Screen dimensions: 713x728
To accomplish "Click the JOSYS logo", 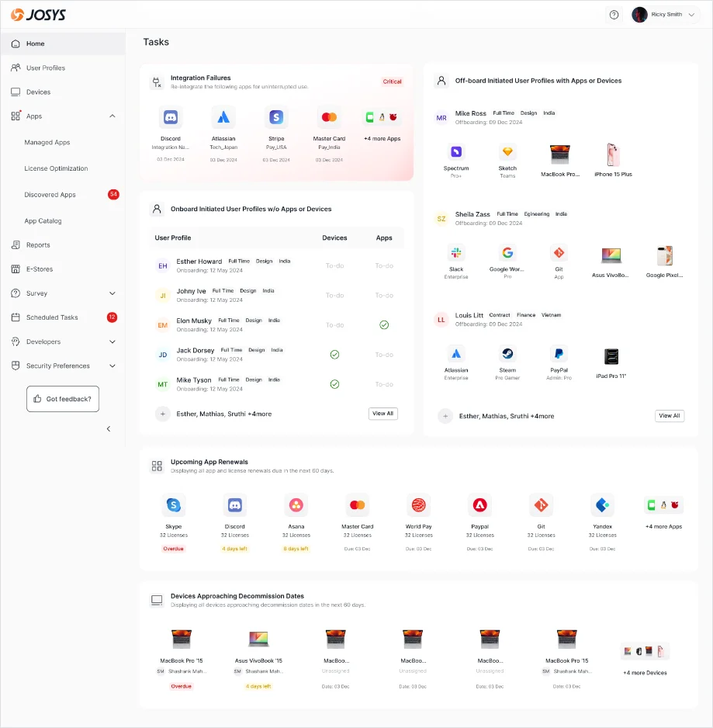I will [x=38, y=15].
